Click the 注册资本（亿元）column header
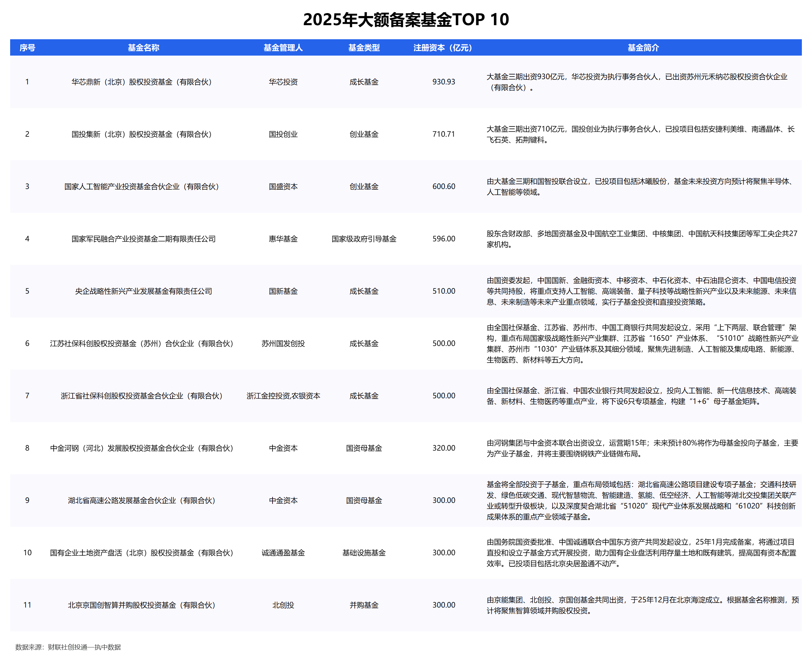Viewport: 812px width, 653px height. tap(443, 48)
